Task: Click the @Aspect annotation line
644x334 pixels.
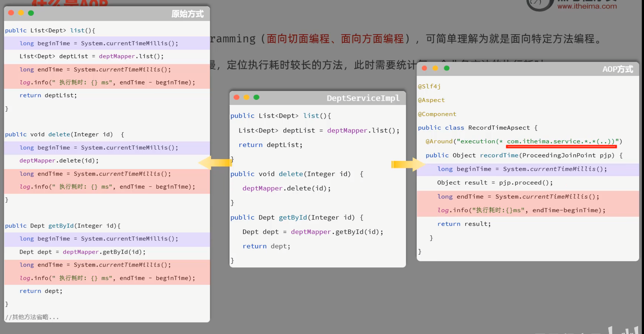Action: (x=431, y=100)
